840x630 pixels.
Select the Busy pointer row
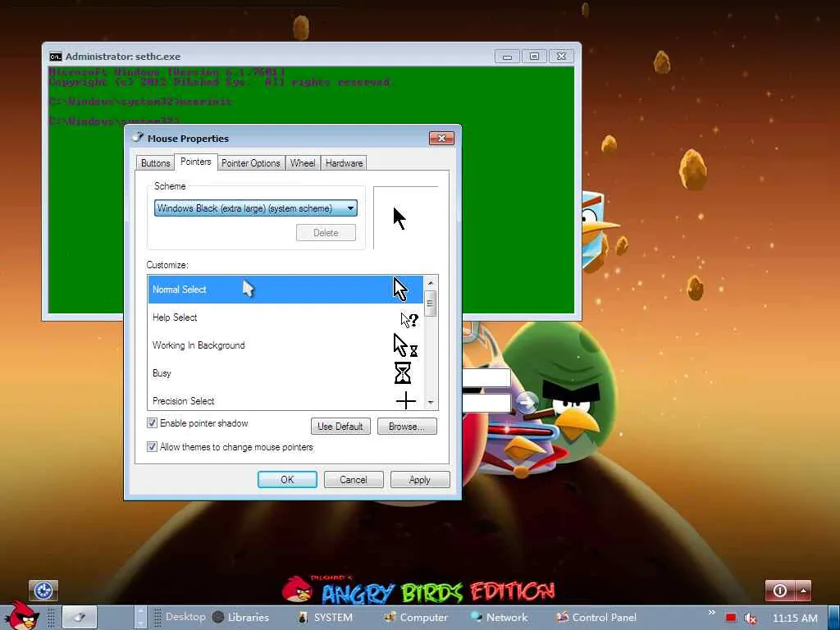click(x=285, y=373)
